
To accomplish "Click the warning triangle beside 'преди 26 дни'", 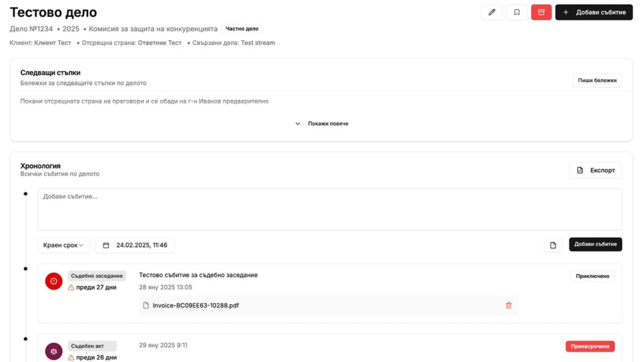I will click(71, 358).
